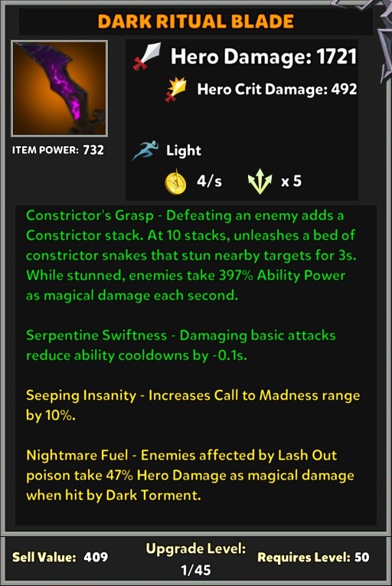Image resolution: width=392 pixels, height=586 pixels.
Task: Click the 4/s attack rate value
Action: [x=209, y=182]
